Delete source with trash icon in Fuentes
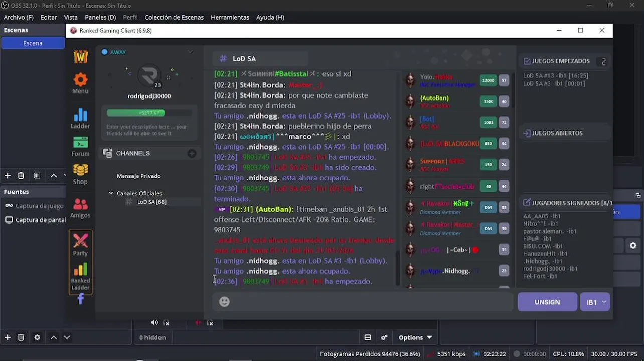 click(x=21, y=337)
